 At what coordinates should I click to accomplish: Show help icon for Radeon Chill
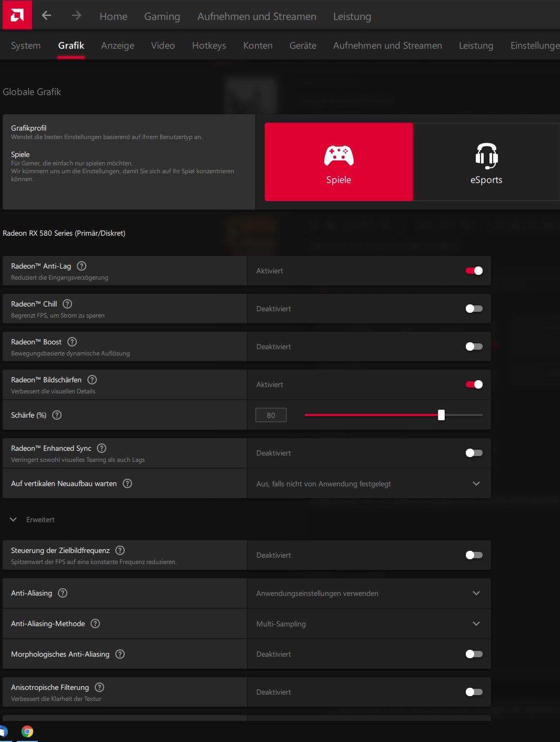[67, 304]
